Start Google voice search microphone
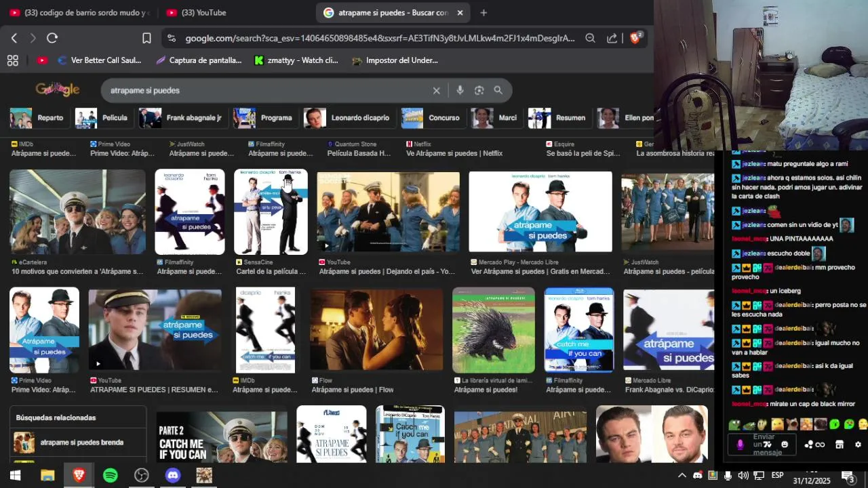Screen dimensions: 868x488 [460, 90]
